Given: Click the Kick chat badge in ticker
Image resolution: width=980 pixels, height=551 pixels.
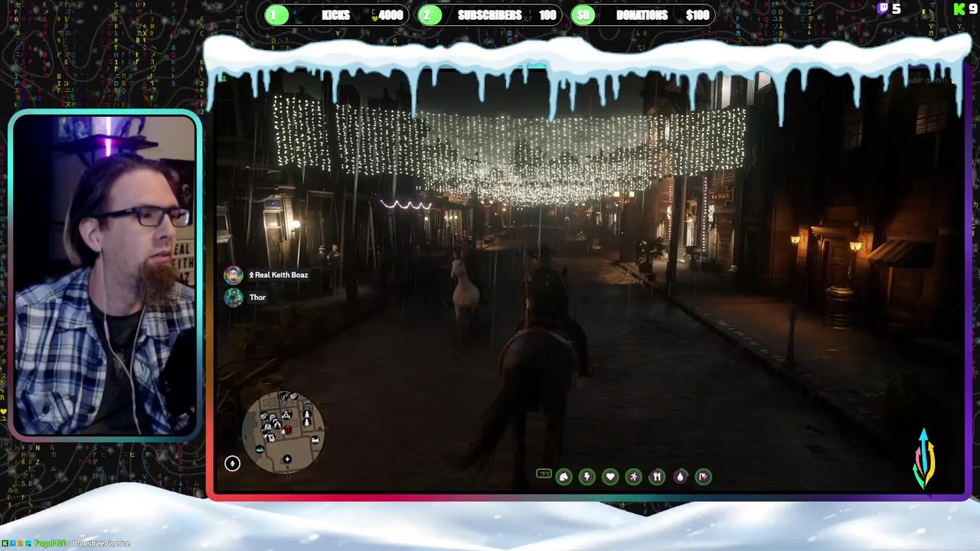Looking at the screenshot, I should 5,543.
